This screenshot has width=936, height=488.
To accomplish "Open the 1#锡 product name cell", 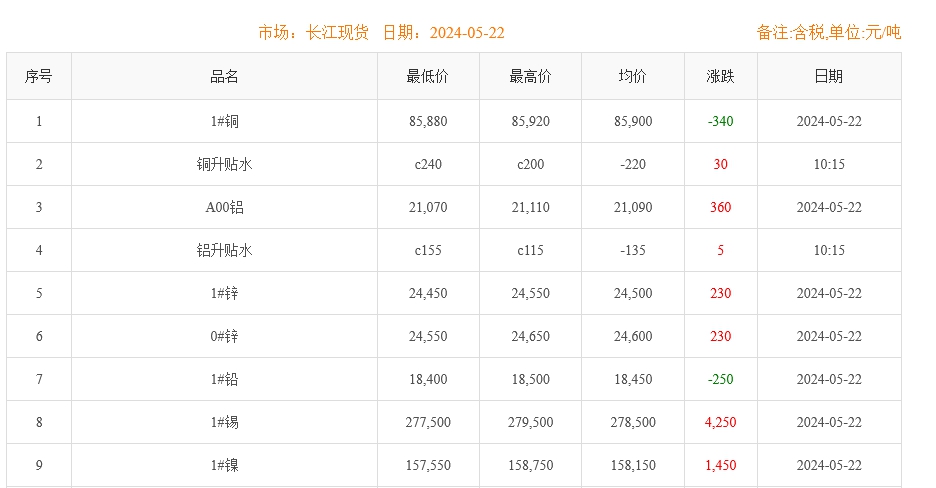I will tap(224, 423).
